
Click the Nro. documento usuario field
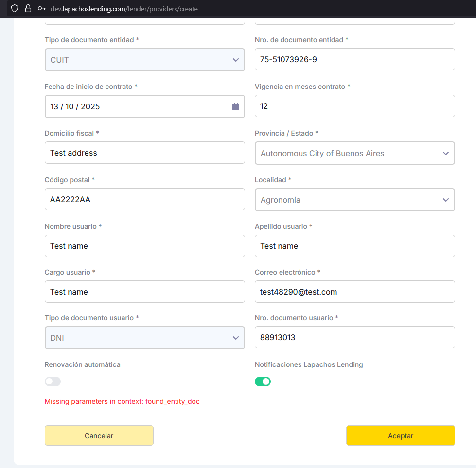click(354, 337)
